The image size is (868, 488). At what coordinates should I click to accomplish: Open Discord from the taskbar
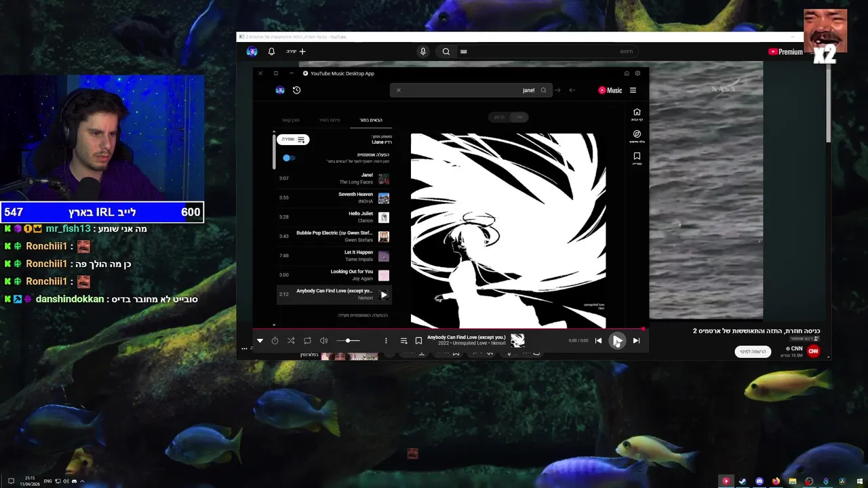point(759,481)
